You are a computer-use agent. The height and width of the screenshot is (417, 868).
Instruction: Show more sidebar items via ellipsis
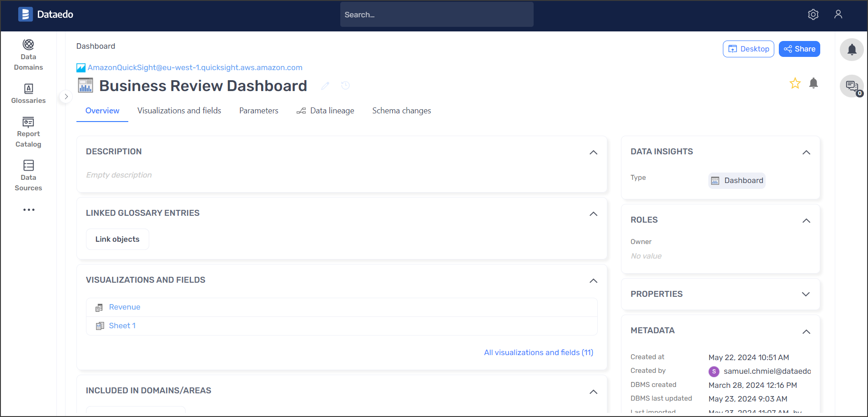coord(29,210)
